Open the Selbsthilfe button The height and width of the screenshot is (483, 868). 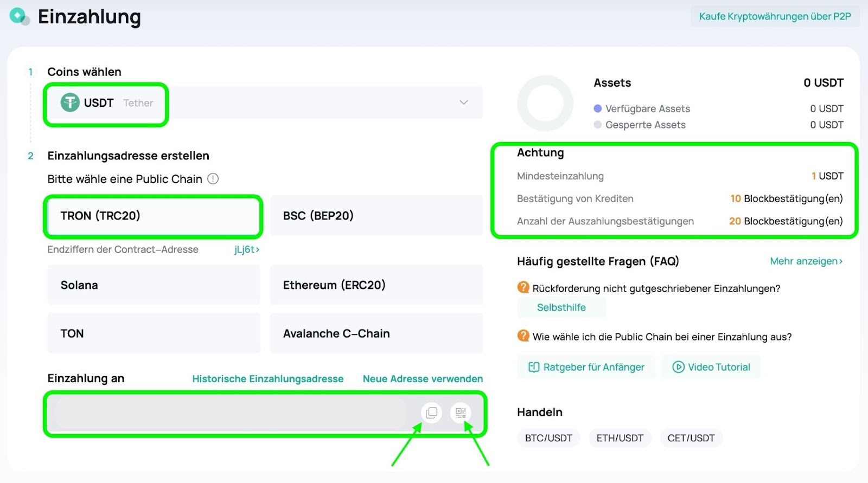click(x=561, y=307)
